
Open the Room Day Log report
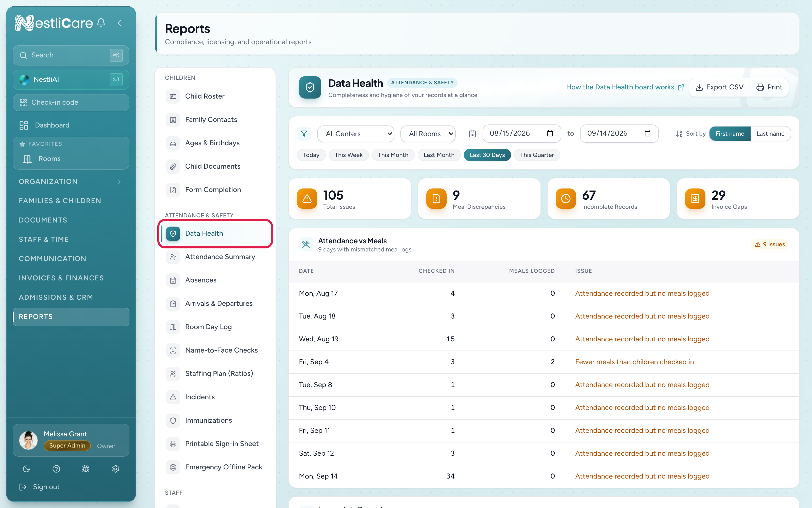pyautogui.click(x=215, y=327)
